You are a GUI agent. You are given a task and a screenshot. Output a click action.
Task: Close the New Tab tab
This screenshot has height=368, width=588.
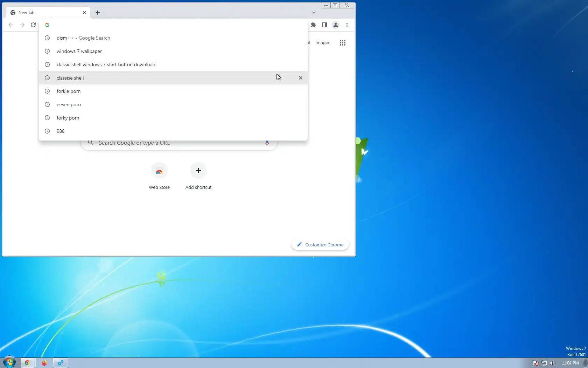click(84, 13)
